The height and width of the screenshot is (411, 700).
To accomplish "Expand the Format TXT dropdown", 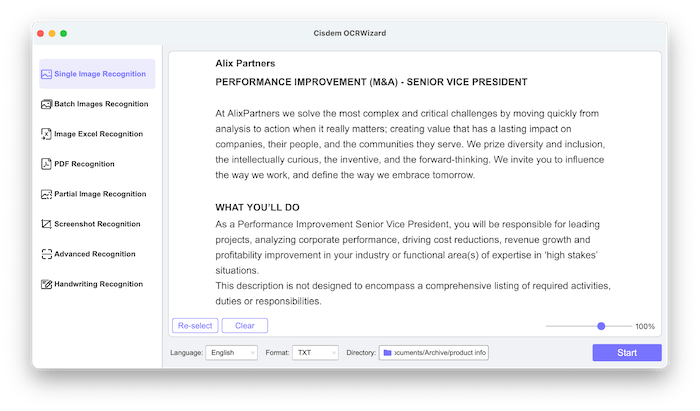I will 315,353.
